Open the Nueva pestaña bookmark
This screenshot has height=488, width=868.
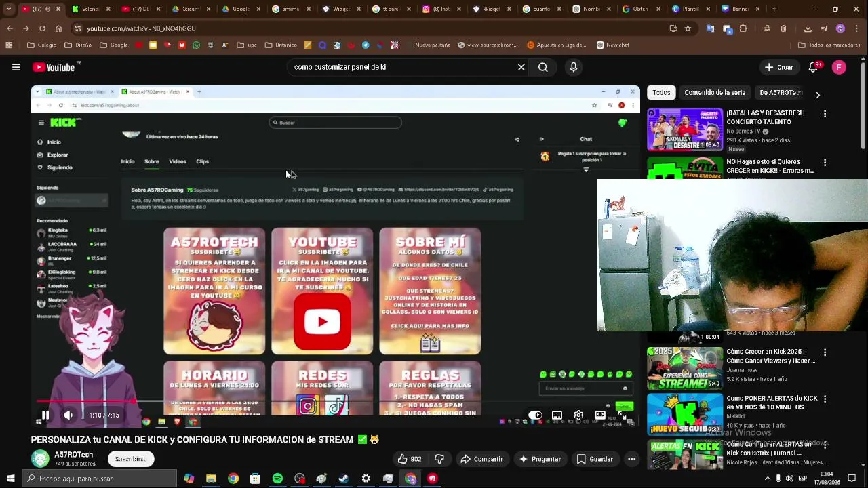(x=432, y=45)
